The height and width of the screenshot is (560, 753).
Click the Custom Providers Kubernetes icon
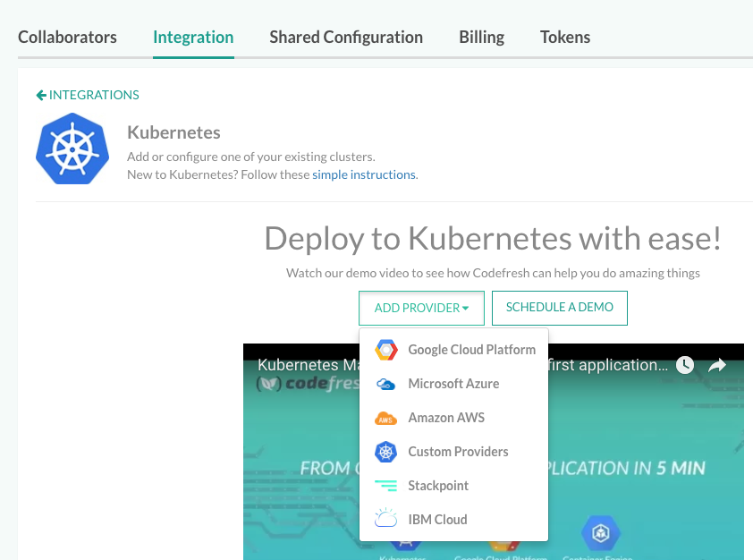point(385,452)
